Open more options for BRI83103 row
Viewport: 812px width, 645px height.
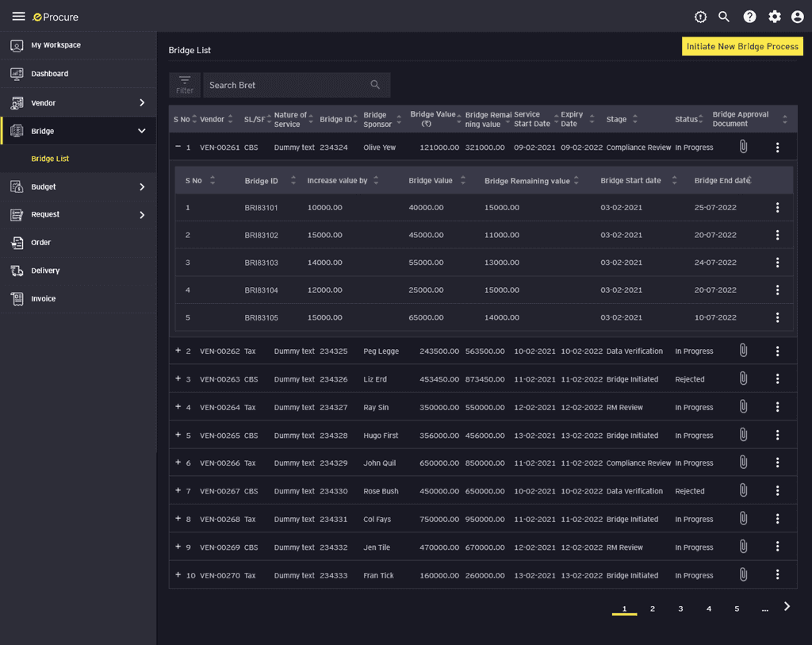coord(777,263)
